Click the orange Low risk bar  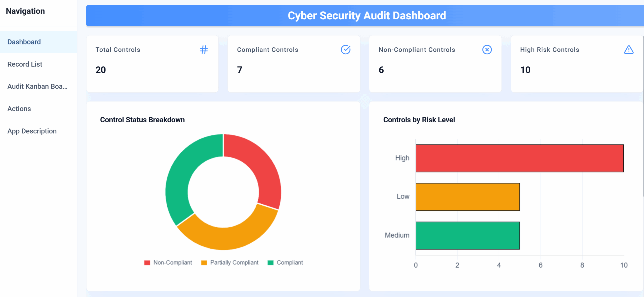(x=468, y=197)
